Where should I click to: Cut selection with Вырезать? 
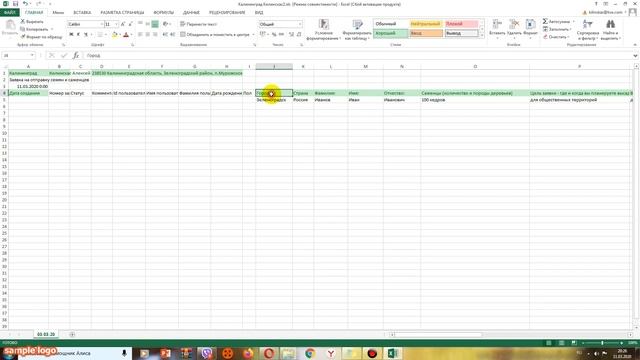pyautogui.click(x=32, y=21)
